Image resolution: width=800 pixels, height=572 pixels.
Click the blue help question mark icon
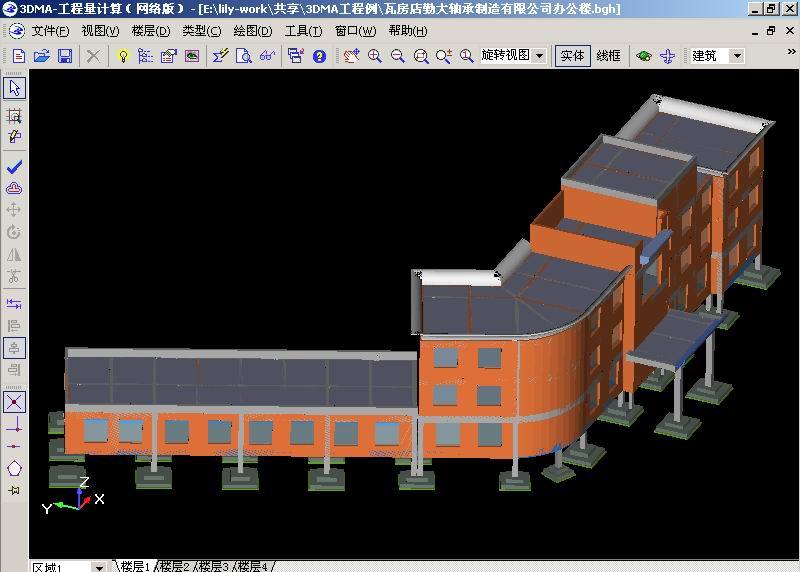point(320,56)
